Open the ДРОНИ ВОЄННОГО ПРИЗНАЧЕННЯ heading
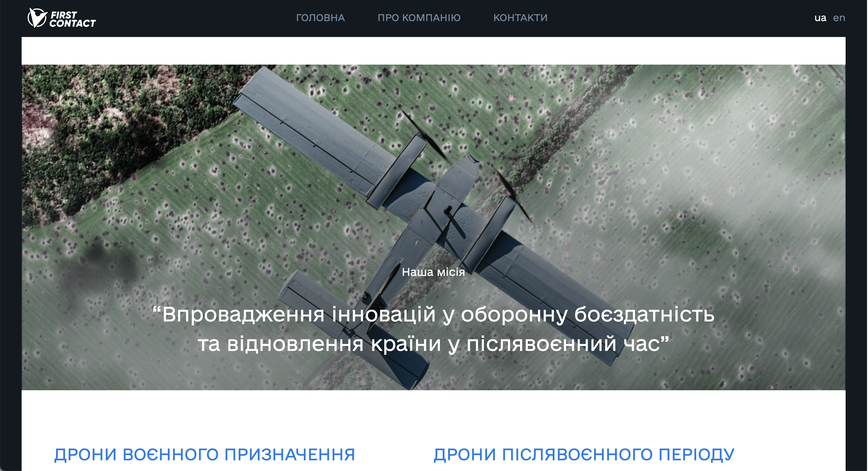868x471 pixels. (x=205, y=455)
